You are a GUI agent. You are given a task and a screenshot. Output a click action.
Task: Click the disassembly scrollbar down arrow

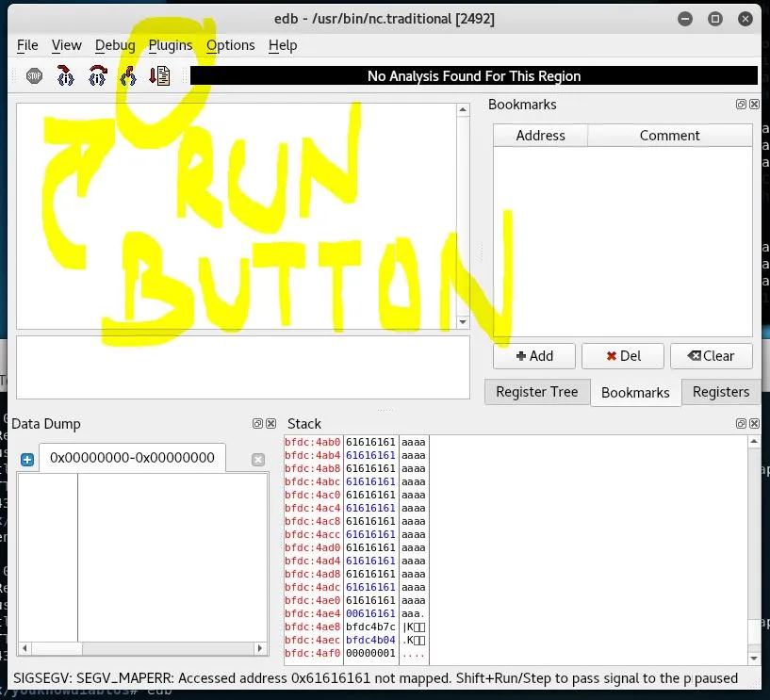(x=463, y=322)
